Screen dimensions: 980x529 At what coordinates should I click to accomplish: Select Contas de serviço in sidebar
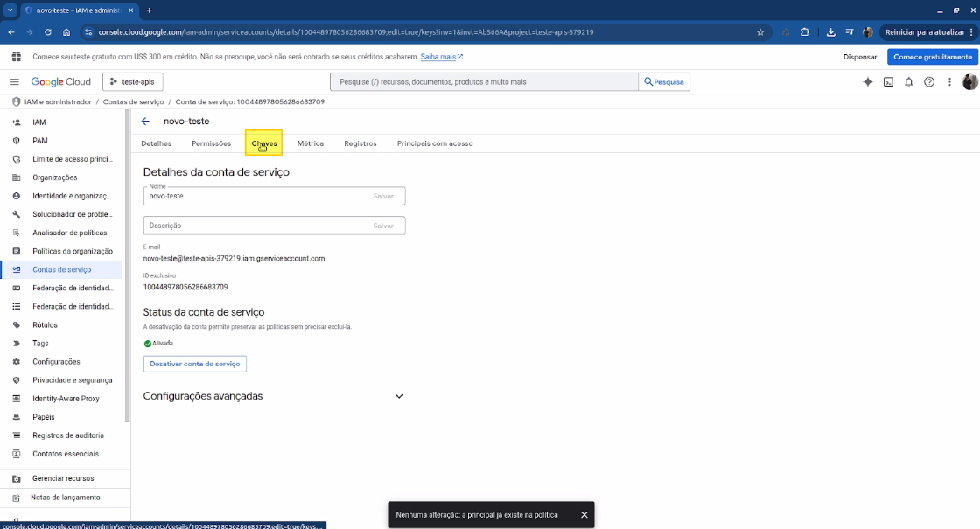pyautogui.click(x=62, y=270)
